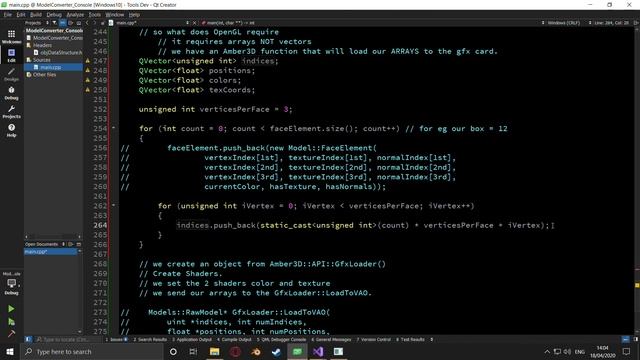Click the project tree filter icon
Image resolution: width=640 pixels, height=360 pixels.
54,23
